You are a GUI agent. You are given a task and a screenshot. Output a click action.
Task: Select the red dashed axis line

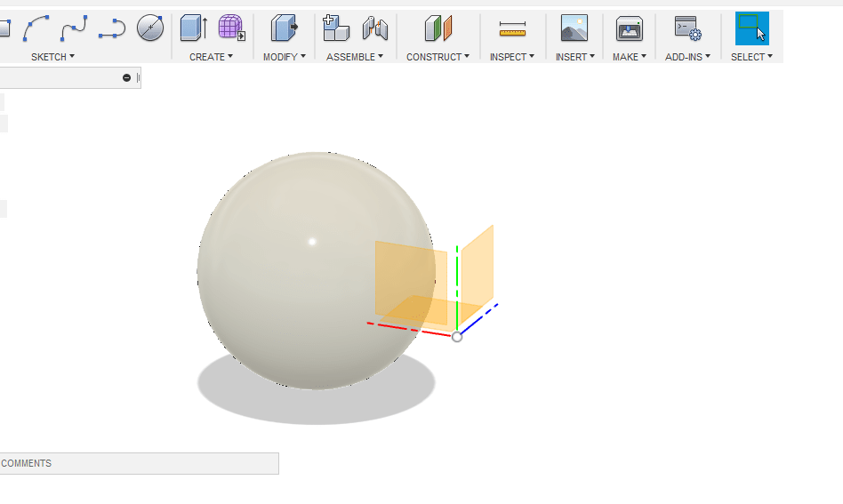point(408,330)
